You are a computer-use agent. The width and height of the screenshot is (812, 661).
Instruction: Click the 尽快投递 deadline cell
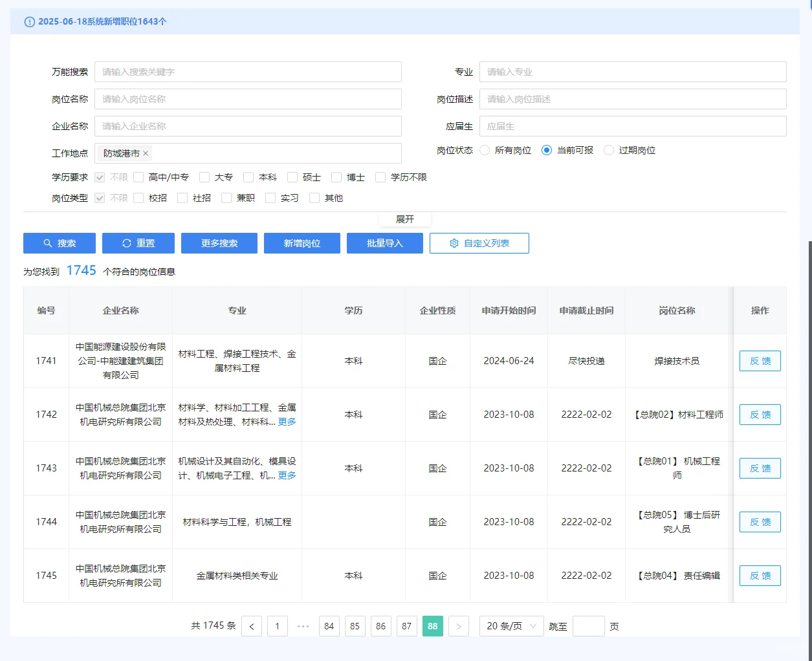(x=587, y=361)
